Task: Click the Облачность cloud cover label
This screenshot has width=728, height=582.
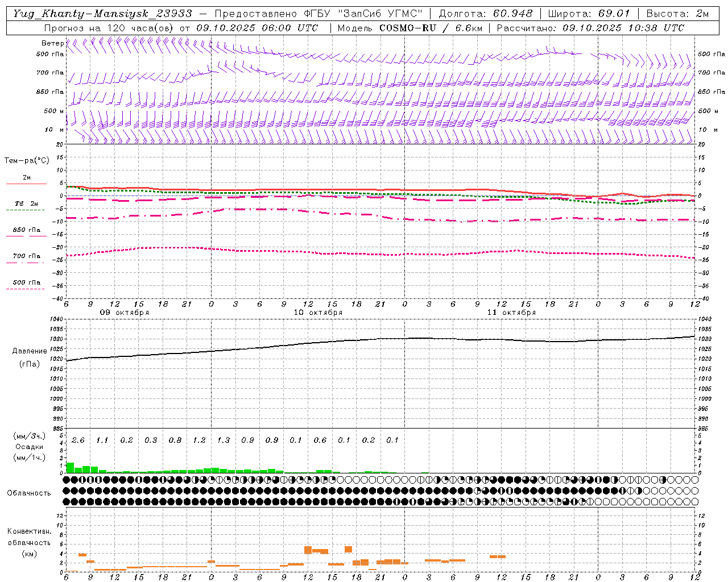Action: click(29, 493)
